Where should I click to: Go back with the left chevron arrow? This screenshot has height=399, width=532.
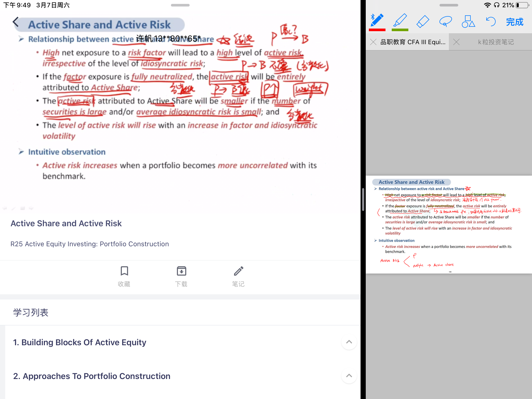[x=16, y=22]
